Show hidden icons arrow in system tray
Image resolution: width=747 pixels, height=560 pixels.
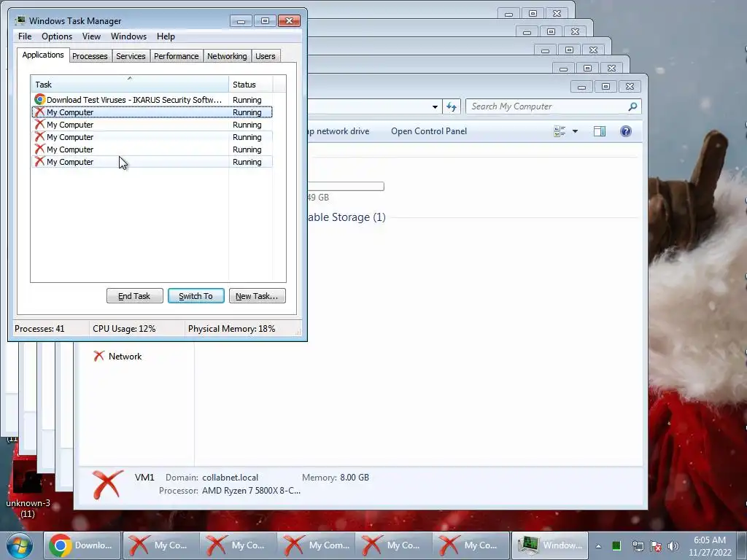pos(598,546)
